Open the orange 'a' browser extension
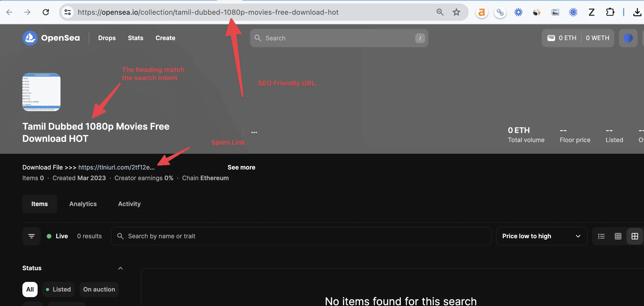Viewport: 644px width, 306px height. coord(482,12)
